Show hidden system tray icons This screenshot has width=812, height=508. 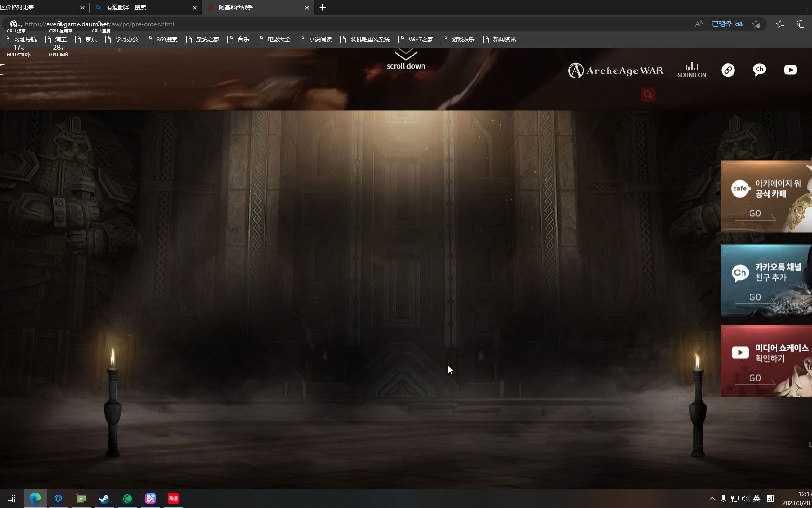[712, 499]
